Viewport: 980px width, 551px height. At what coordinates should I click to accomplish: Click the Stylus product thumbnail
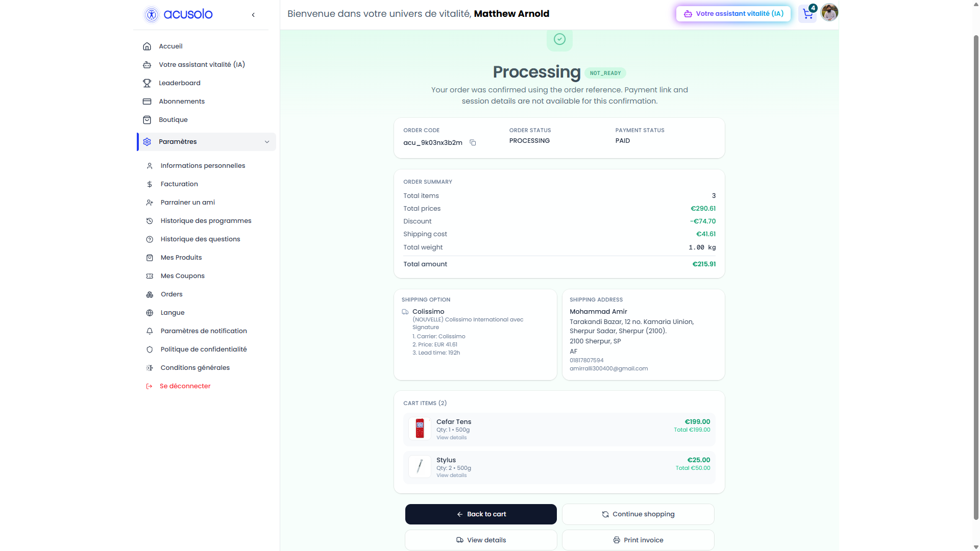420,466
